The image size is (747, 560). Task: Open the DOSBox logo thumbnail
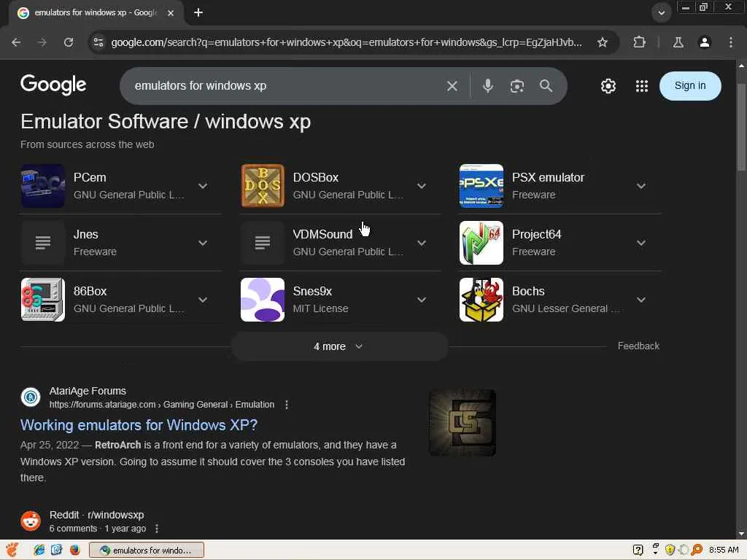pos(263,186)
